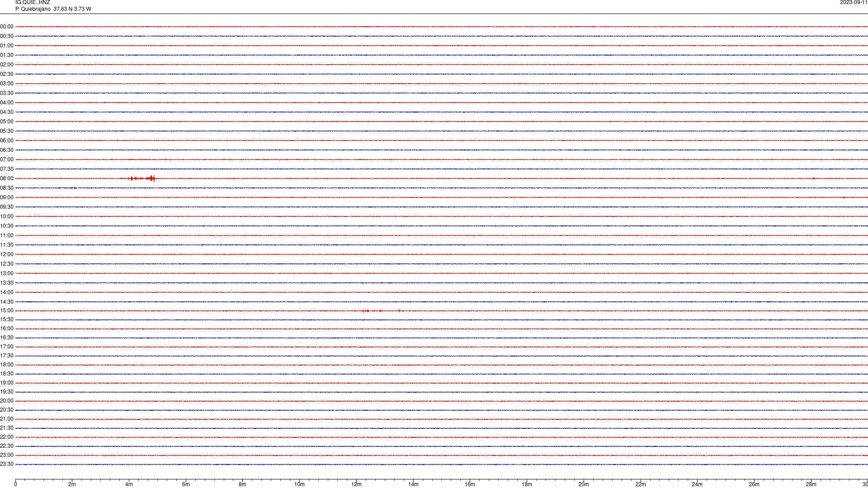Select the 17:00 time row label

(x=7, y=347)
